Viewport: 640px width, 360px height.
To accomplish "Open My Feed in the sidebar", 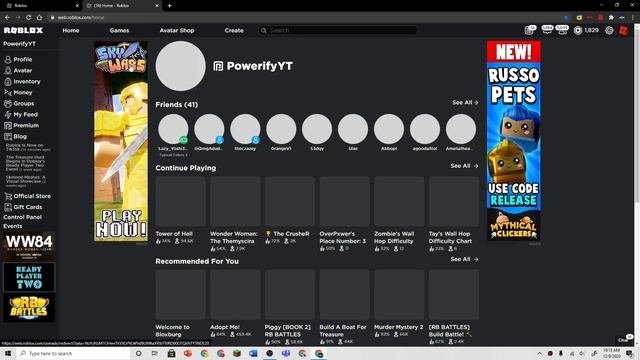I will click(21, 114).
